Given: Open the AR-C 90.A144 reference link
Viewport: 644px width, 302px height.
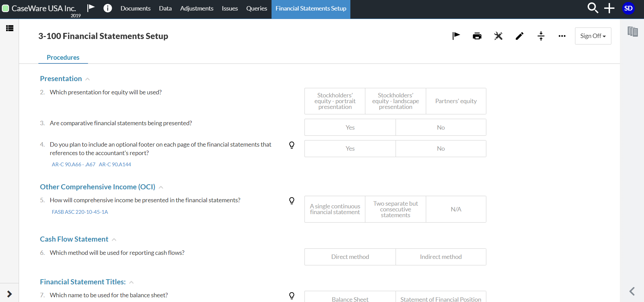Looking at the screenshot, I should pyautogui.click(x=115, y=165).
